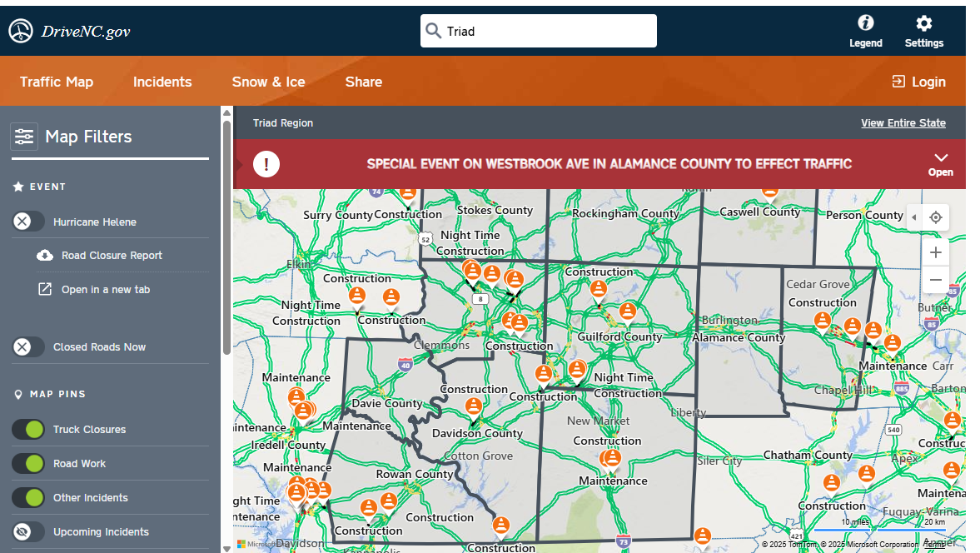Screen dimensions: 980x553
Task: Turn off the Road Work pins toggle
Action: 28,464
